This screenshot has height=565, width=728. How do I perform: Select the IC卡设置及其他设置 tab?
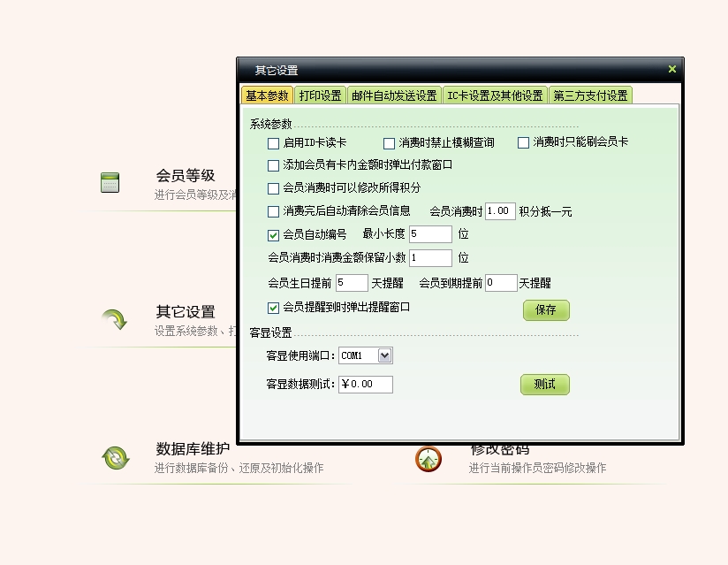tap(495, 96)
